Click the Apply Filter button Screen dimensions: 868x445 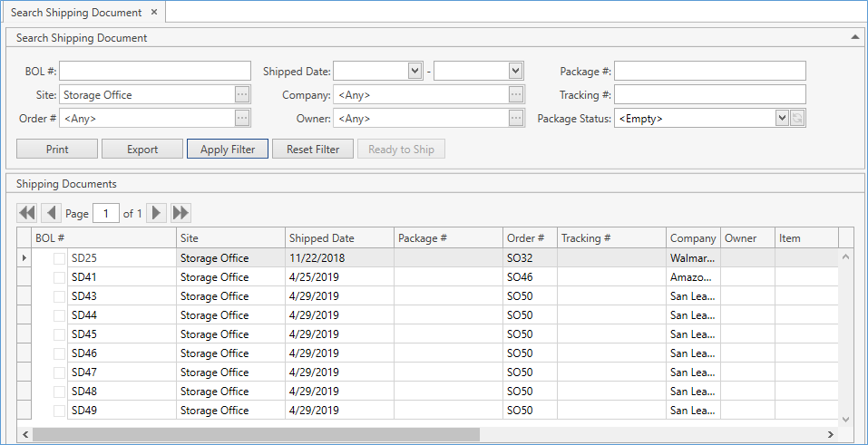228,150
